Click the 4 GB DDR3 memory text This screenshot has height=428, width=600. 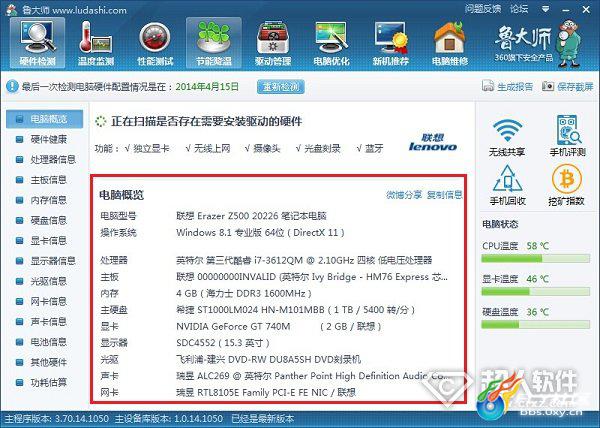coord(244,293)
